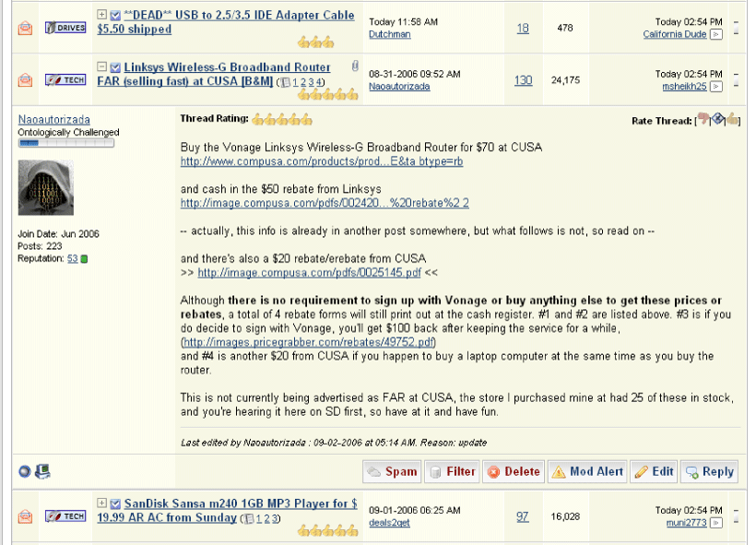756x545 pixels.
Task: Expand the USB Adapter Cable thread preview
Action: tap(101, 15)
